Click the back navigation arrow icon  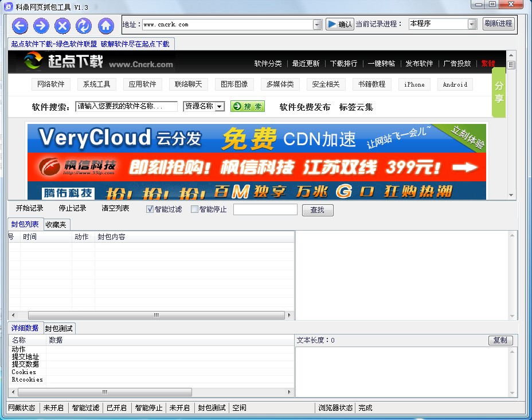[19, 24]
